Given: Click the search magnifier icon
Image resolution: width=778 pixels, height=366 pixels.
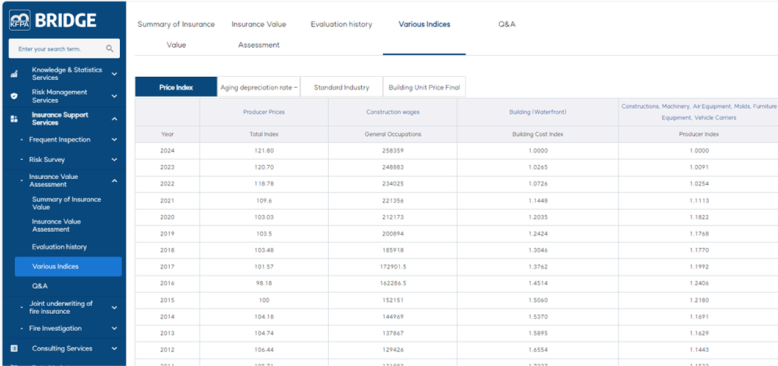Looking at the screenshot, I should click(x=110, y=49).
